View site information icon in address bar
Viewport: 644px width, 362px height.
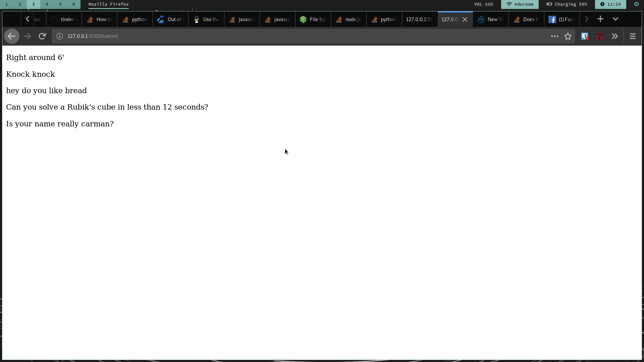pyautogui.click(x=60, y=36)
